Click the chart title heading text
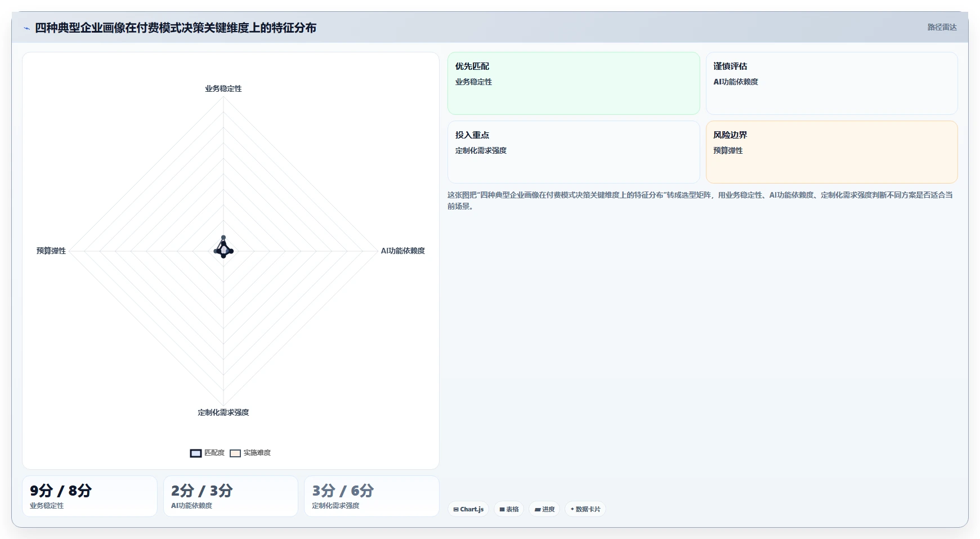Image resolution: width=980 pixels, height=539 pixels. point(176,28)
